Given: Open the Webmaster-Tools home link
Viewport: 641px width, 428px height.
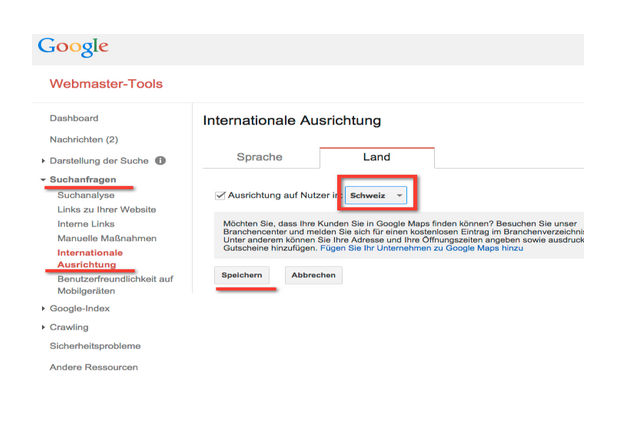Looking at the screenshot, I should (106, 84).
